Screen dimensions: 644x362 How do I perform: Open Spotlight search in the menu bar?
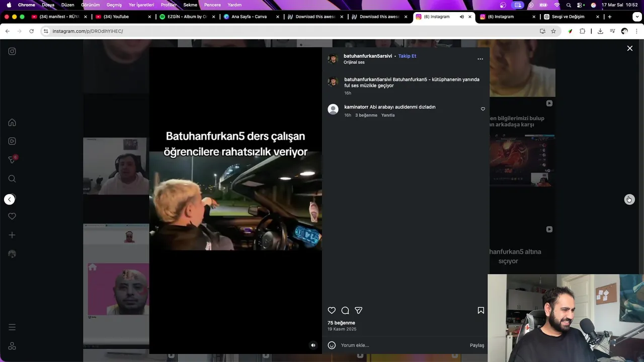tap(569, 5)
